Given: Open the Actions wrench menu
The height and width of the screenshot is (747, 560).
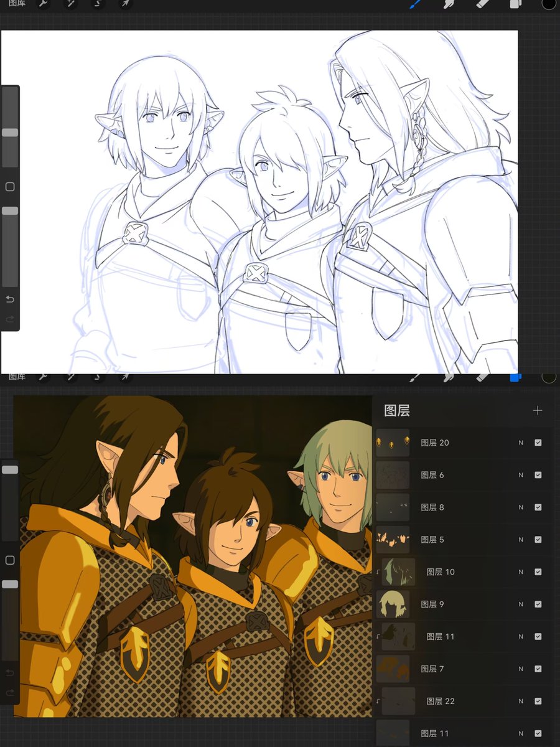Looking at the screenshot, I should pos(44,5).
